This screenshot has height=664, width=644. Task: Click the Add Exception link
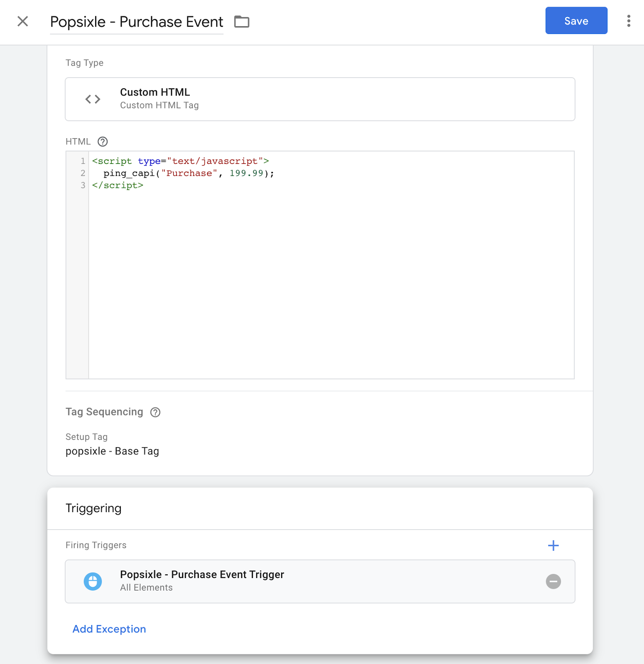(109, 629)
